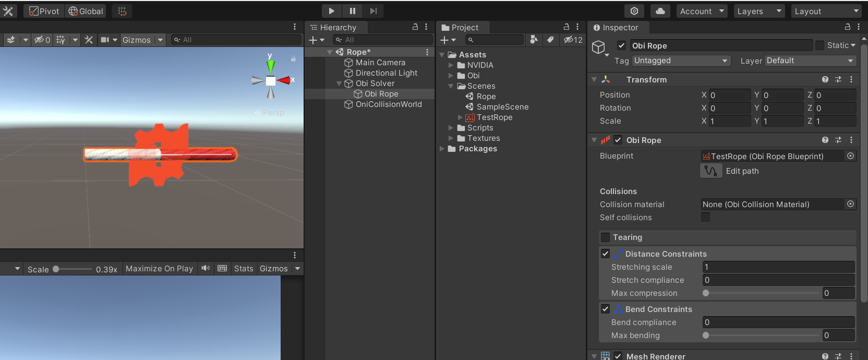The image size is (868, 360).
Task: Click the Pause button in the top toolbar
Action: pos(353,11)
